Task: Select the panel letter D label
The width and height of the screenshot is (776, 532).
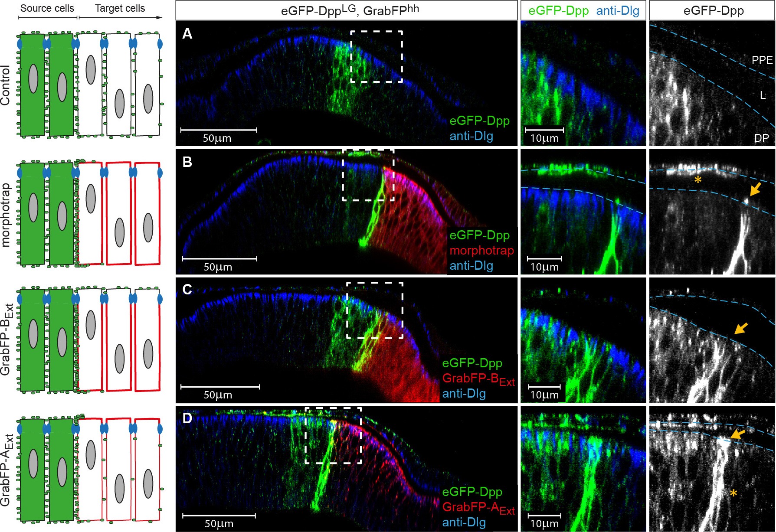Action: point(187,418)
